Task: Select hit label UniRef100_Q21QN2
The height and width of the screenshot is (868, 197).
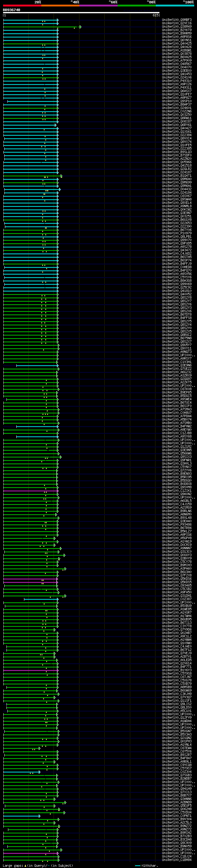Action: coord(177,738)
